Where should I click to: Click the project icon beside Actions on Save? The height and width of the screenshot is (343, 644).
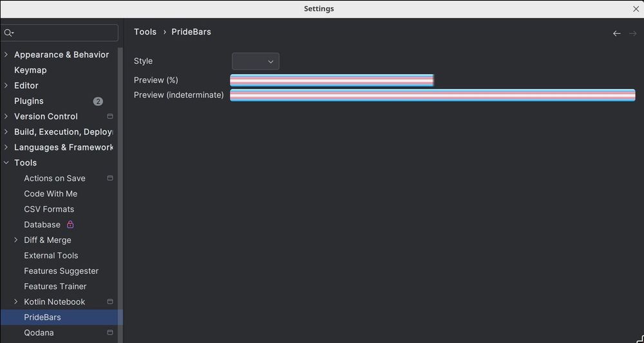(x=110, y=179)
